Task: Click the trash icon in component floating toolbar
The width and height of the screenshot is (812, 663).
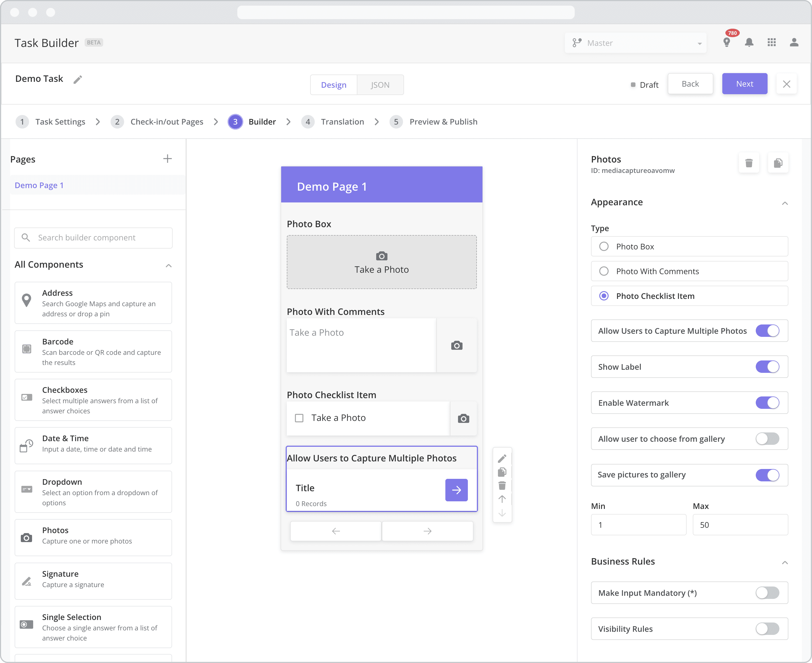Action: (502, 486)
